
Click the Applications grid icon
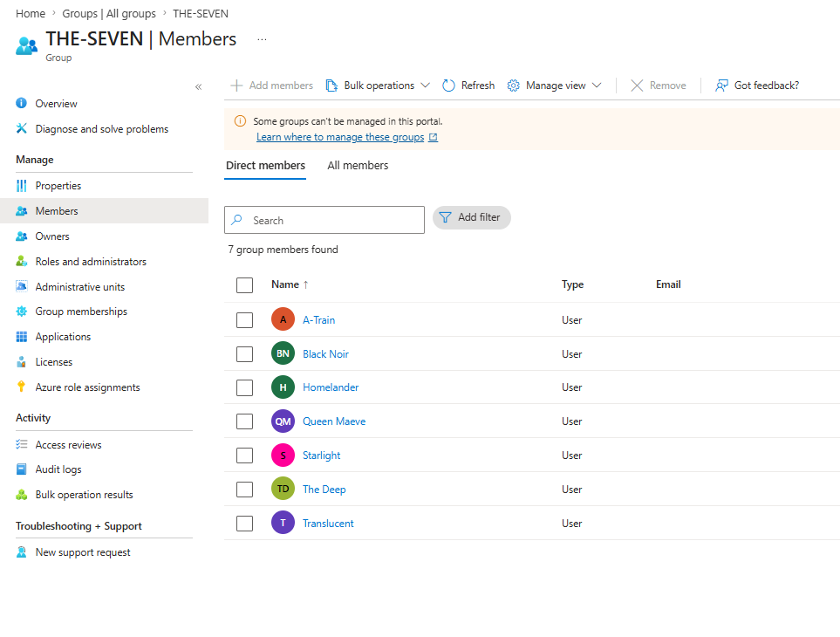coord(22,337)
